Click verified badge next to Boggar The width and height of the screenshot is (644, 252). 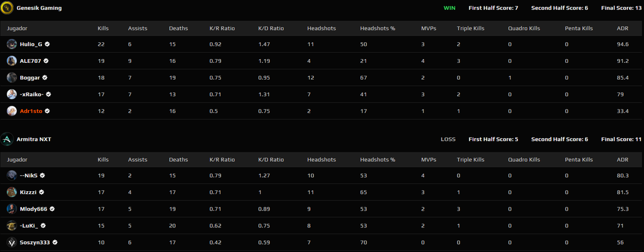(x=45, y=78)
